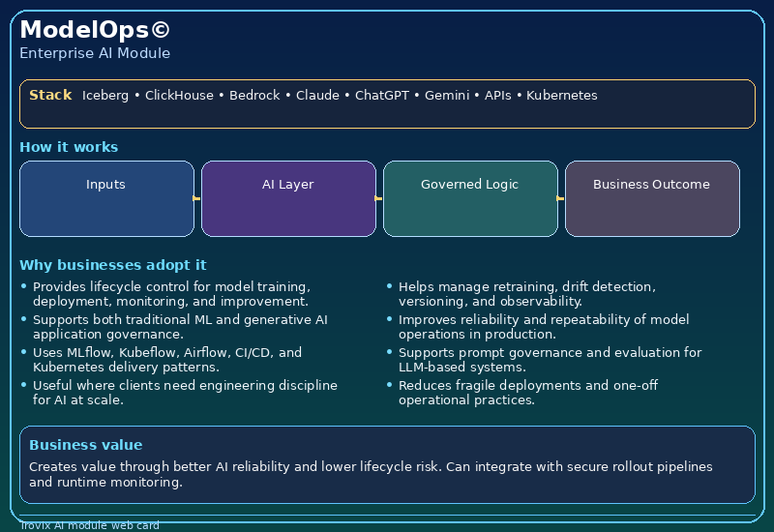Click the Business value heading
This screenshot has width=774, height=532.
[x=85, y=445]
